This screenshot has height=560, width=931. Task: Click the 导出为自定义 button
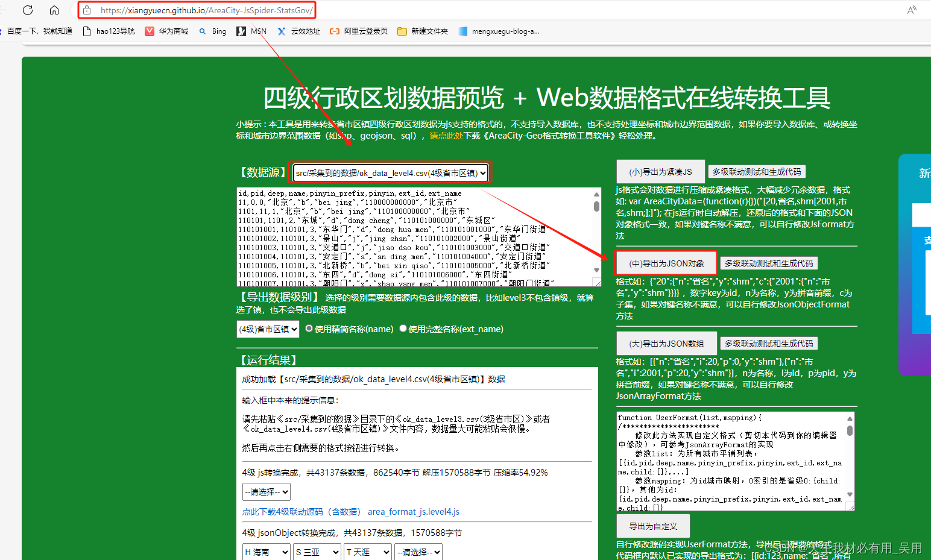coord(653,526)
